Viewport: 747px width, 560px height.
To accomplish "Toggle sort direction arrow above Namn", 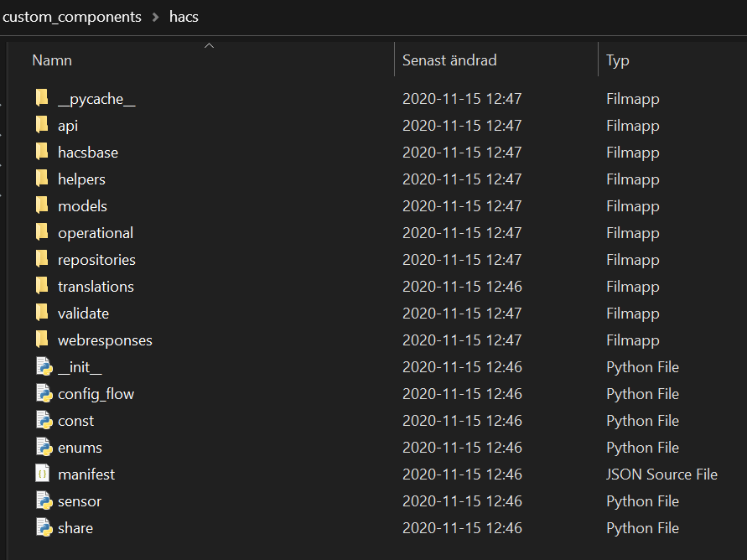I will 209,46.
